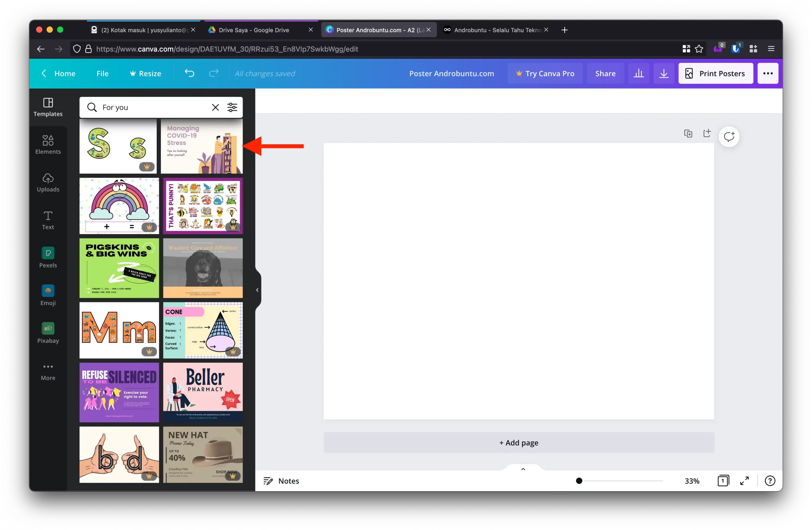Open the Elements sidebar panel

point(48,145)
